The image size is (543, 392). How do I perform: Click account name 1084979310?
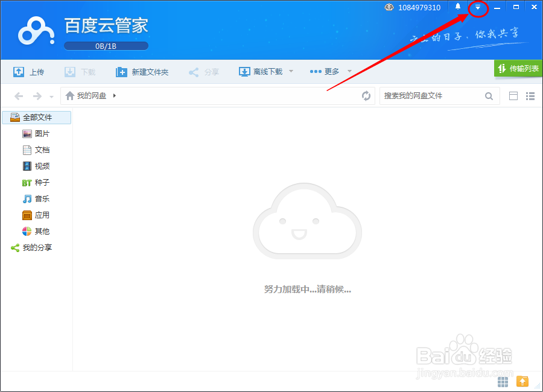[419, 8]
